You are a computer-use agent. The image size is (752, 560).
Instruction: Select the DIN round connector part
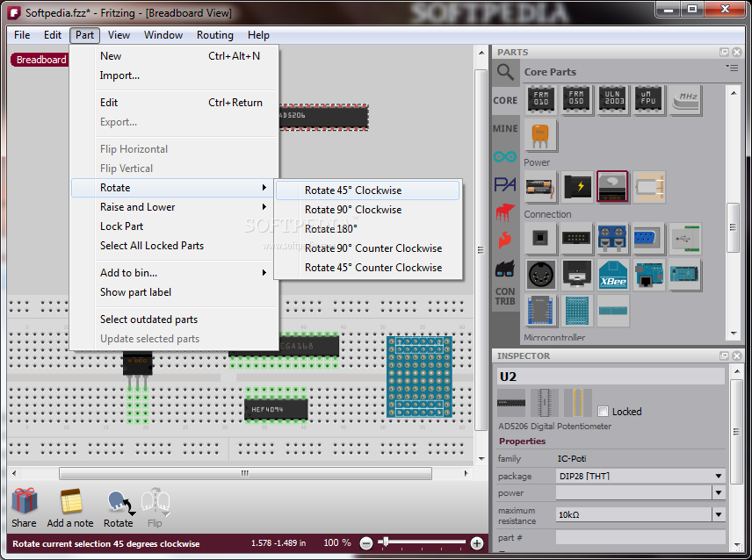541,275
